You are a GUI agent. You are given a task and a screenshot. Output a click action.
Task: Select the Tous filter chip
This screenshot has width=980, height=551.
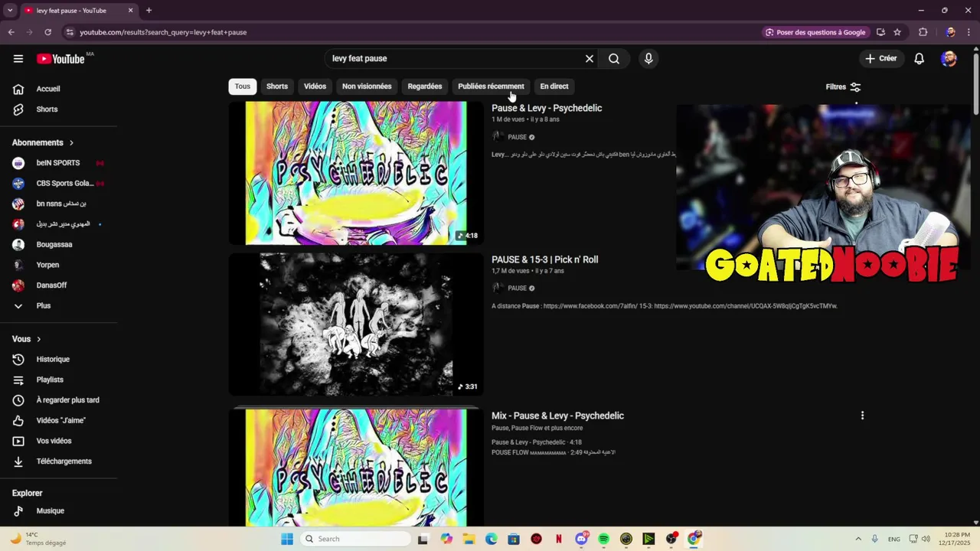pos(243,86)
